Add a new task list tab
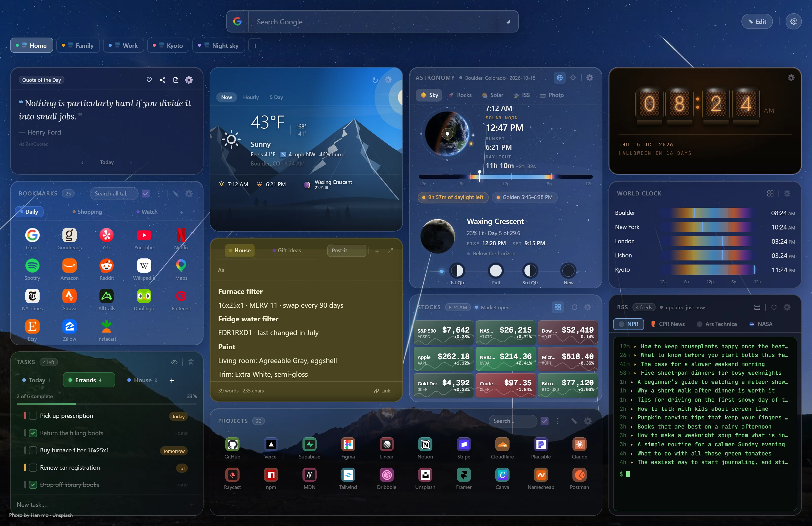 [172, 380]
